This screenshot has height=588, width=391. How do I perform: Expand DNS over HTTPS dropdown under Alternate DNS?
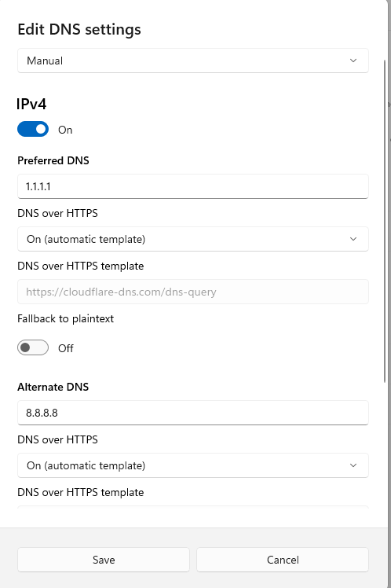[x=193, y=465]
